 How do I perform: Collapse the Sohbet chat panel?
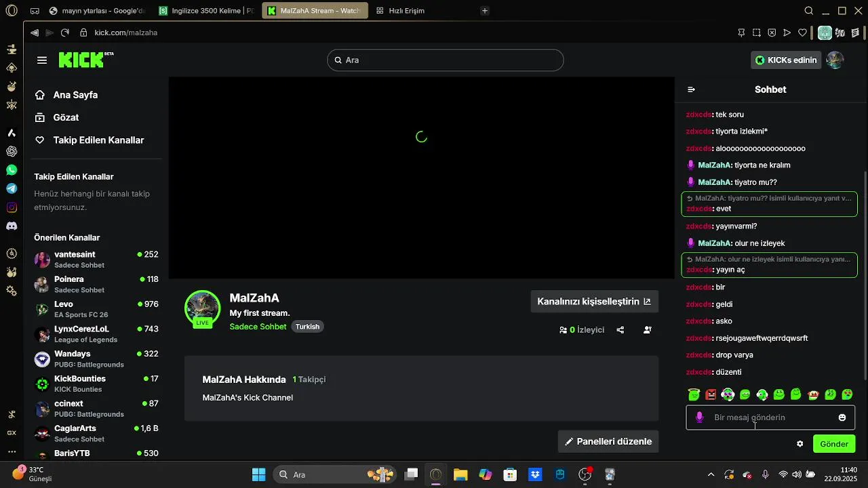(x=691, y=89)
